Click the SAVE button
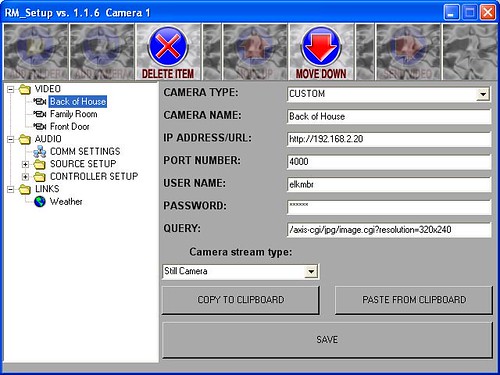This screenshot has height=375, width=500. [x=327, y=340]
